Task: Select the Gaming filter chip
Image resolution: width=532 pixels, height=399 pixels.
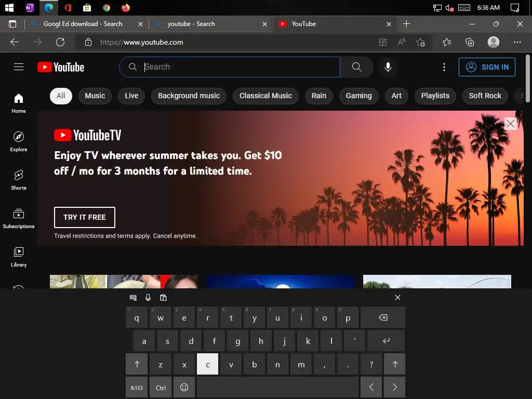Action: pyautogui.click(x=358, y=96)
